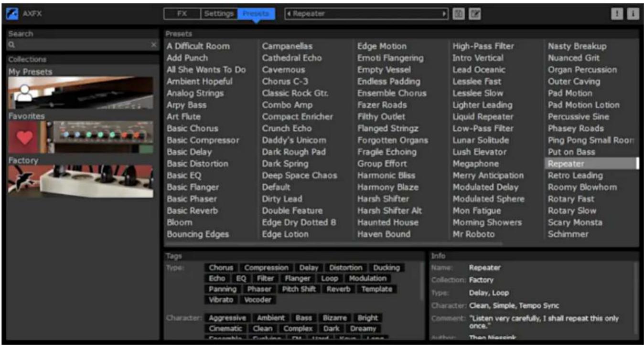The image size is (644, 345).
Task: Open the My Presets collection thumbnail
Action: 81,93
